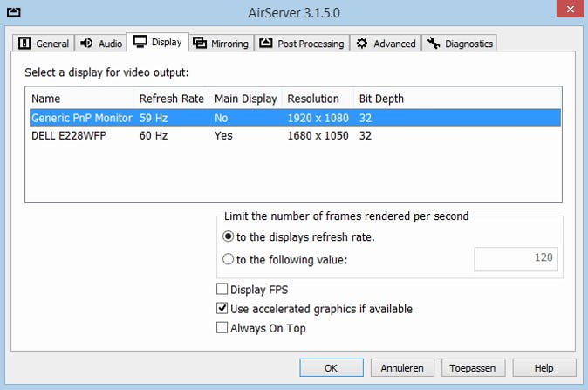Screen dimensions: 588x390
Task: Click the 1680 x 1050 resolution cell
Action: pyautogui.click(x=318, y=135)
